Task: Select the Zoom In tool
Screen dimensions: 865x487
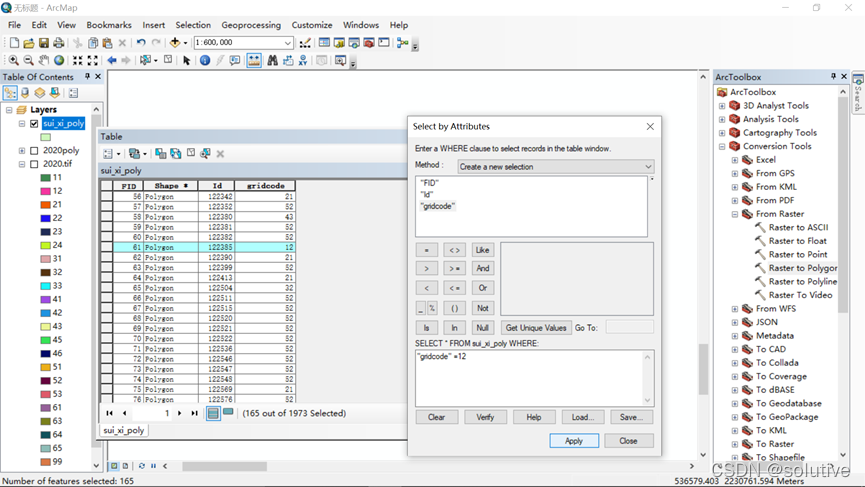Action: (13, 61)
